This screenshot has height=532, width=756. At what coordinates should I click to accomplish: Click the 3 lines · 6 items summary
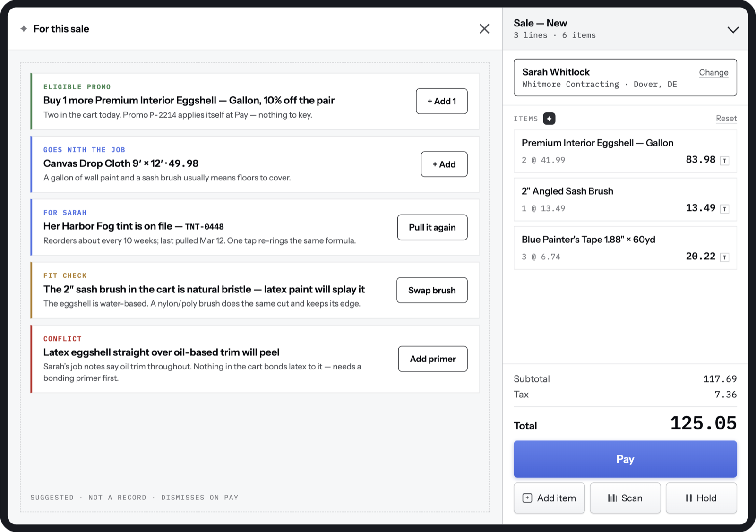555,35
